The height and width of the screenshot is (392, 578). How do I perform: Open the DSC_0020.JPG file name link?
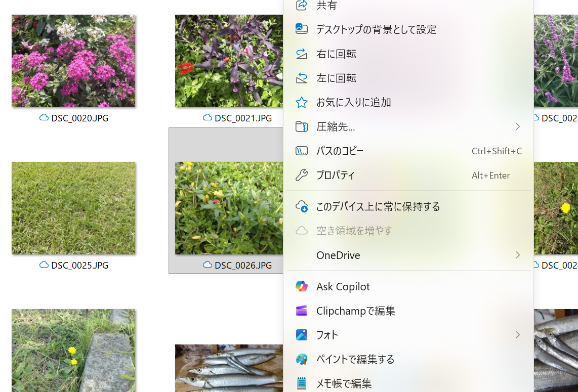click(78, 118)
